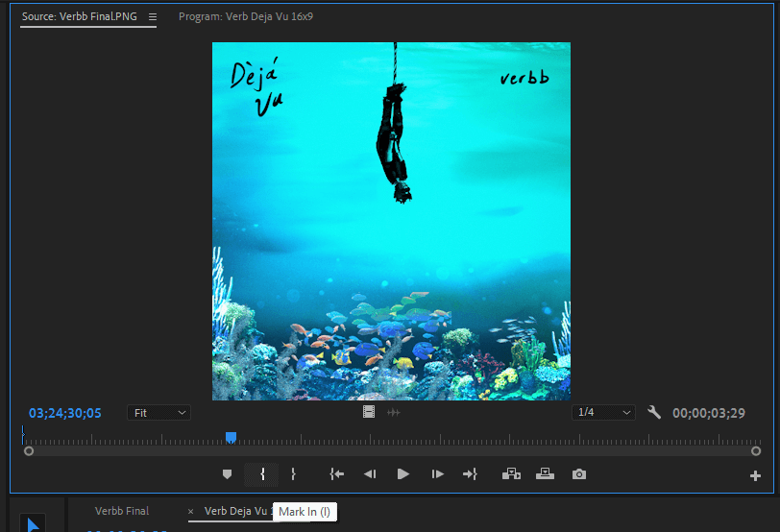Click the right zoom scroll bar handle
Screen dimensions: 780x532
coord(756,451)
